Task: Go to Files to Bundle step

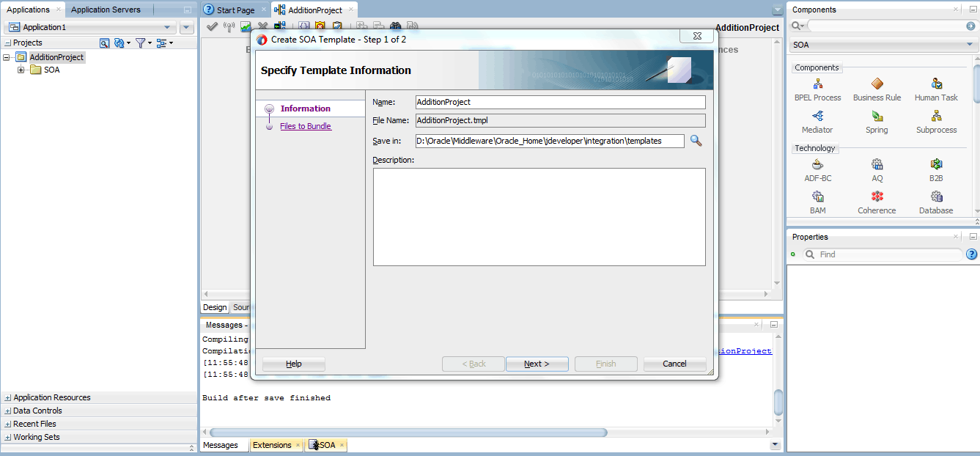Action: (x=306, y=126)
